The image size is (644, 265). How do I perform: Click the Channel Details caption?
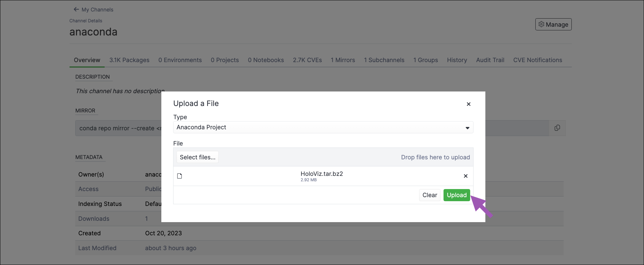(86, 21)
